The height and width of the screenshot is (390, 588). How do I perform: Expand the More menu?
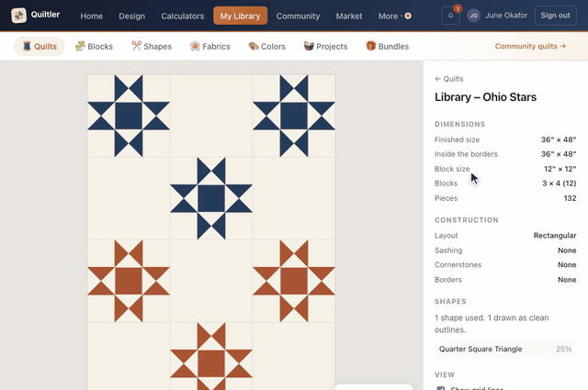(x=394, y=17)
